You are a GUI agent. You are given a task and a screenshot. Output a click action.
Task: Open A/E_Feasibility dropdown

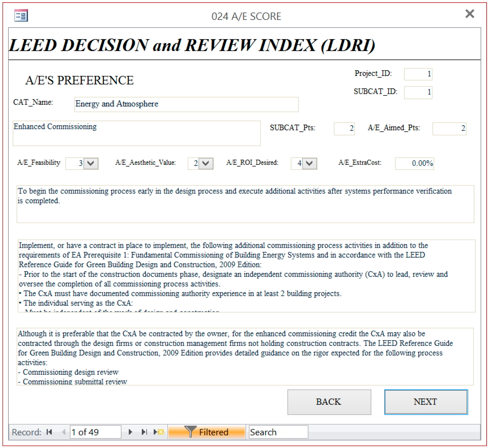point(91,163)
